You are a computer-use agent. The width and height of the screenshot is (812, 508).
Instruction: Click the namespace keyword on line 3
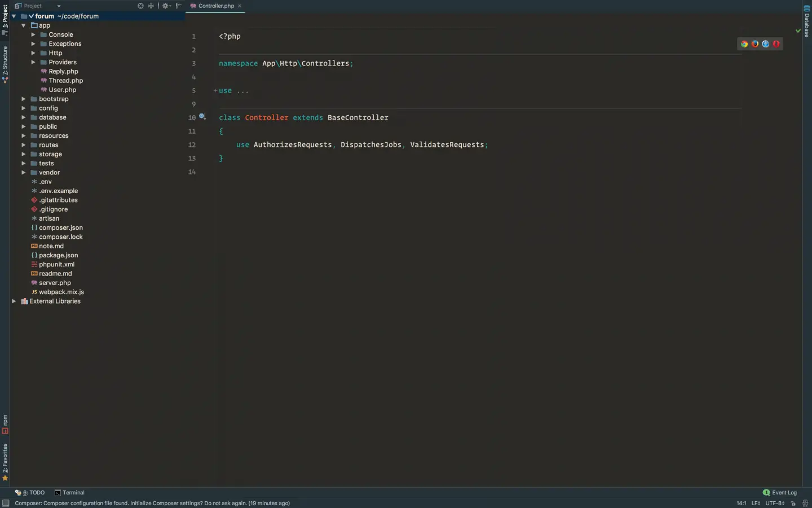(x=239, y=64)
